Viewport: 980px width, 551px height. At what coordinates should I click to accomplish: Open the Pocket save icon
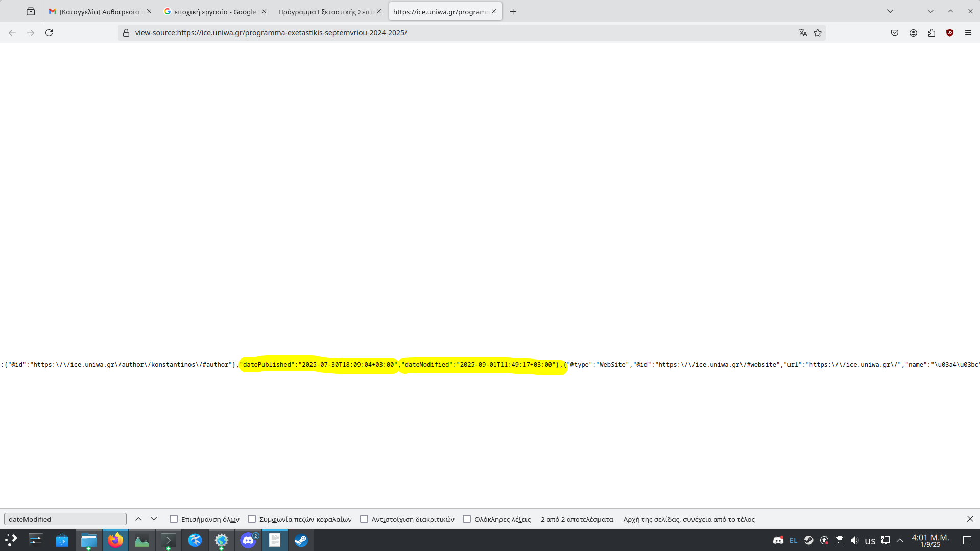tap(895, 33)
